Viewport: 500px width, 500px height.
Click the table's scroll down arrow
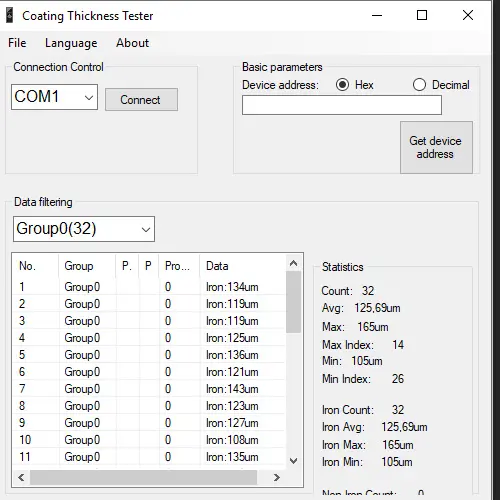[x=293, y=461]
